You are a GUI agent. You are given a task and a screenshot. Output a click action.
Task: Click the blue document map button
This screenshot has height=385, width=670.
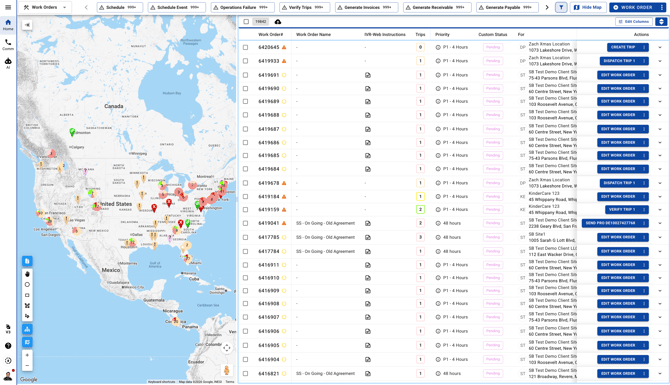pos(27,261)
